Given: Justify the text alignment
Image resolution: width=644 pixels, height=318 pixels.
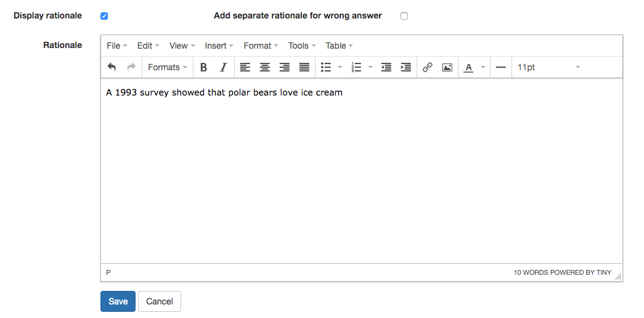Looking at the screenshot, I should pos(304,68).
